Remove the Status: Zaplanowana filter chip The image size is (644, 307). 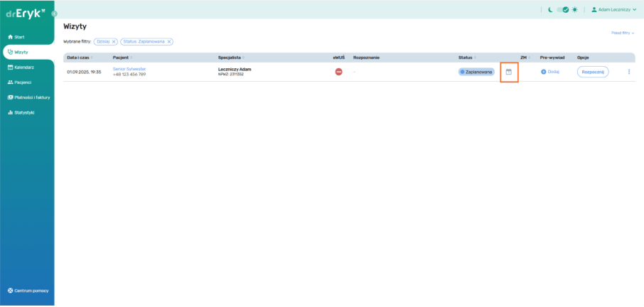pyautogui.click(x=168, y=41)
